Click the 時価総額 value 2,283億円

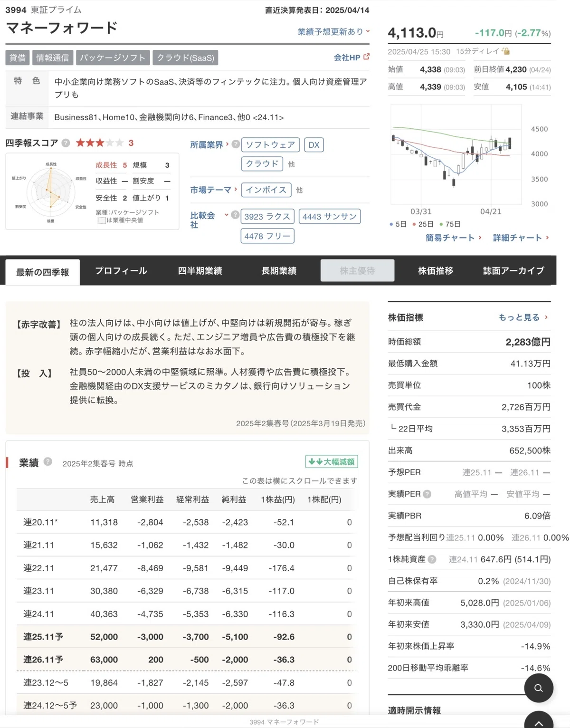point(528,342)
